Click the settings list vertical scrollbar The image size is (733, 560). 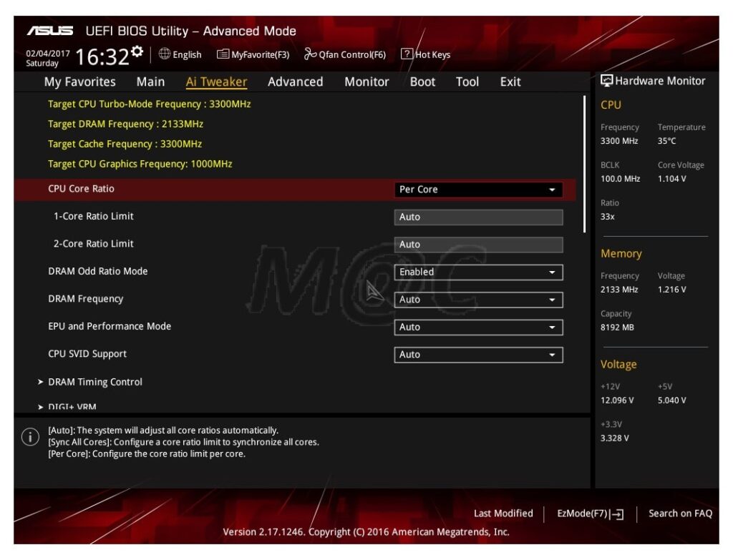(584, 164)
